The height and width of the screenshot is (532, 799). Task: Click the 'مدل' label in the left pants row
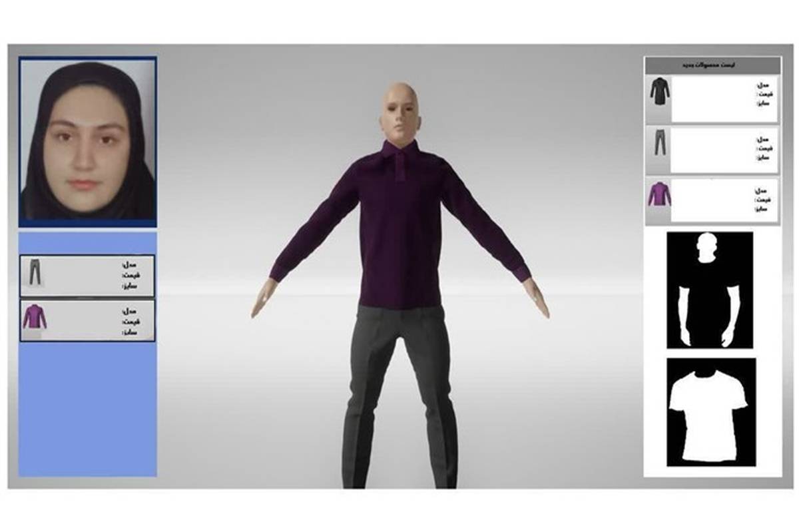click(128, 265)
